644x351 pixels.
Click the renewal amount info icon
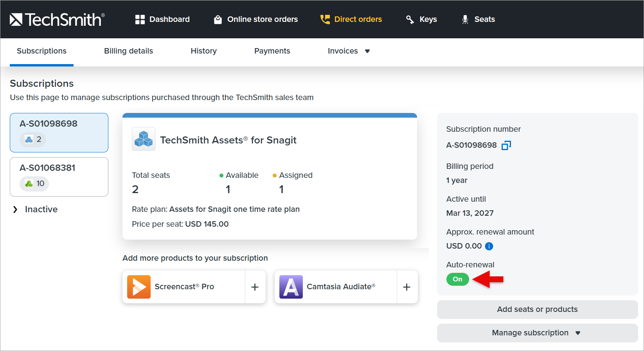(x=489, y=246)
